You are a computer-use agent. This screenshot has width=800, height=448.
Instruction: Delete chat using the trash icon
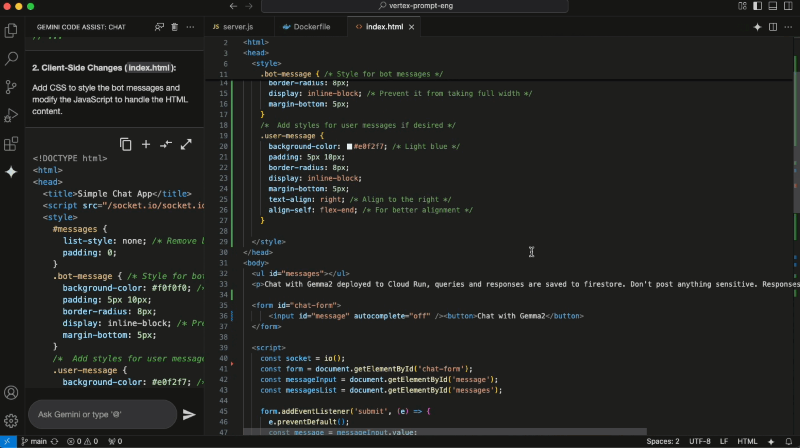pyautogui.click(x=175, y=26)
